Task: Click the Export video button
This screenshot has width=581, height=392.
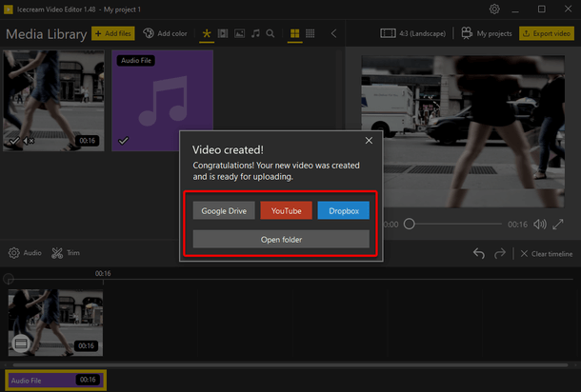Action: [547, 33]
